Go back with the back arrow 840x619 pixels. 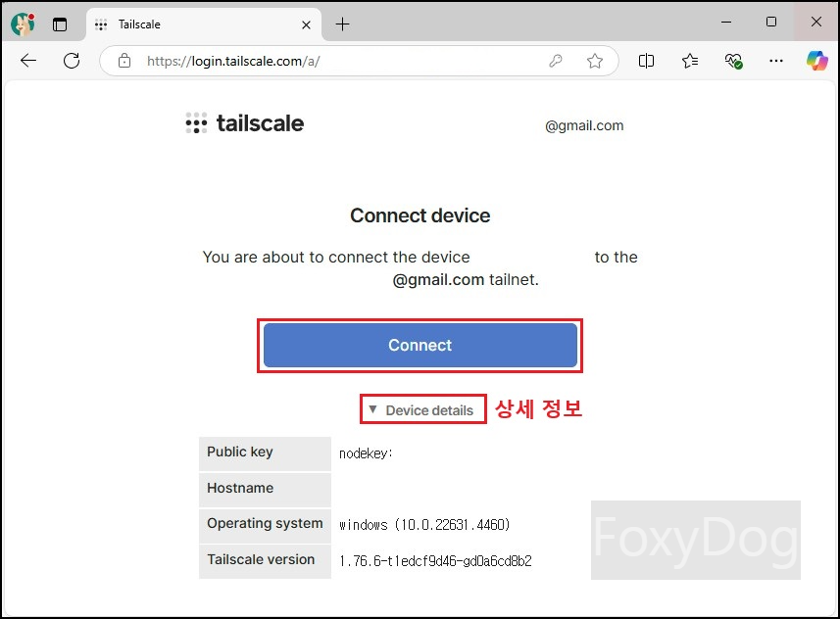coord(27,61)
